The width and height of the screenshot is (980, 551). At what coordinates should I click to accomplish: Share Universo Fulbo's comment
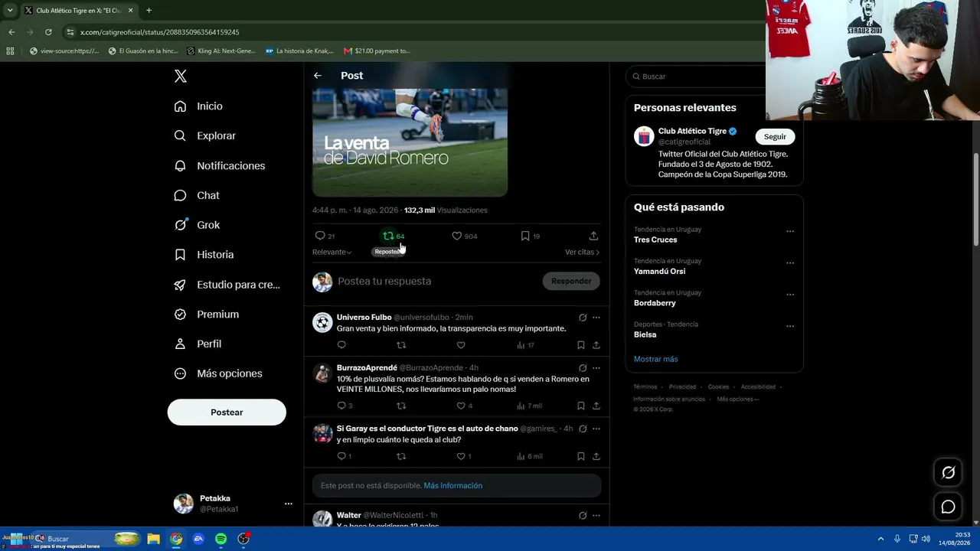596,345
